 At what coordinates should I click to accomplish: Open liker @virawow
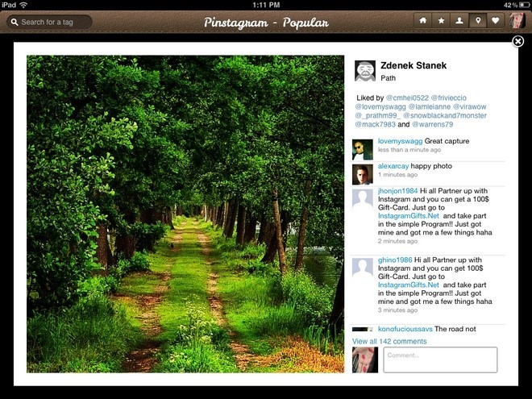pyautogui.click(x=470, y=106)
